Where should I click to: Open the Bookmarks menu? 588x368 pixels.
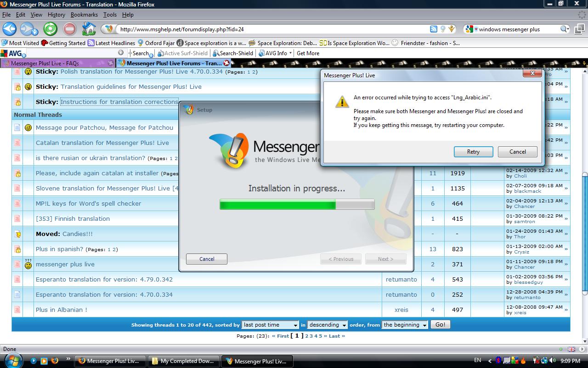click(84, 15)
